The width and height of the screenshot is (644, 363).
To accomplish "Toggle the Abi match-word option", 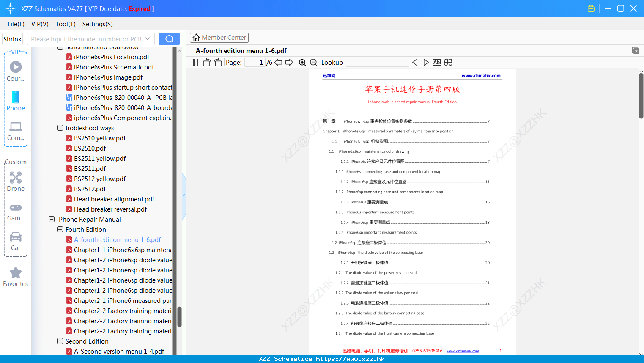I will pos(437,63).
